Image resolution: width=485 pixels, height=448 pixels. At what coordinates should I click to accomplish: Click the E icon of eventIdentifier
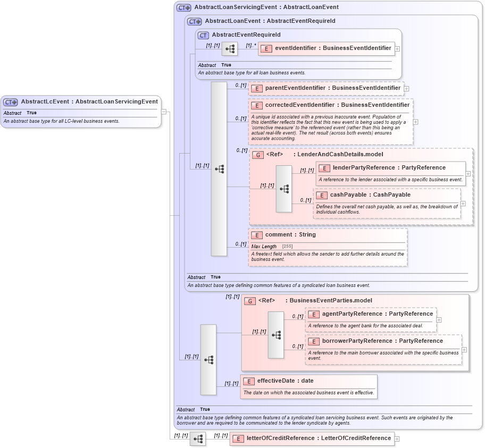coord(265,48)
